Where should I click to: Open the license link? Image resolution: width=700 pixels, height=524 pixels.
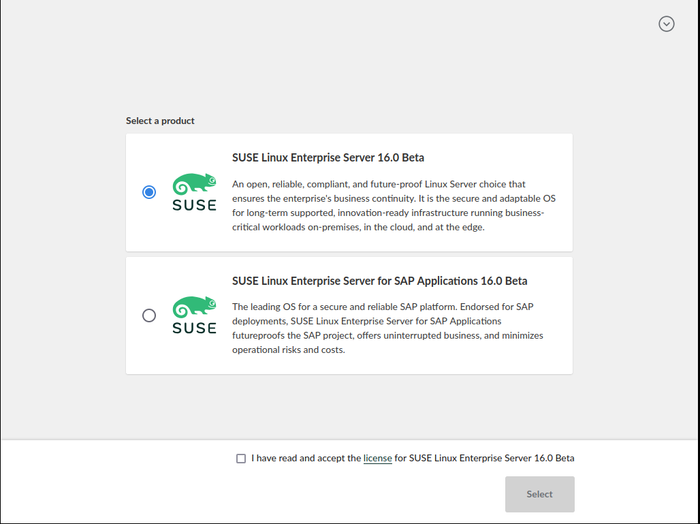377,458
